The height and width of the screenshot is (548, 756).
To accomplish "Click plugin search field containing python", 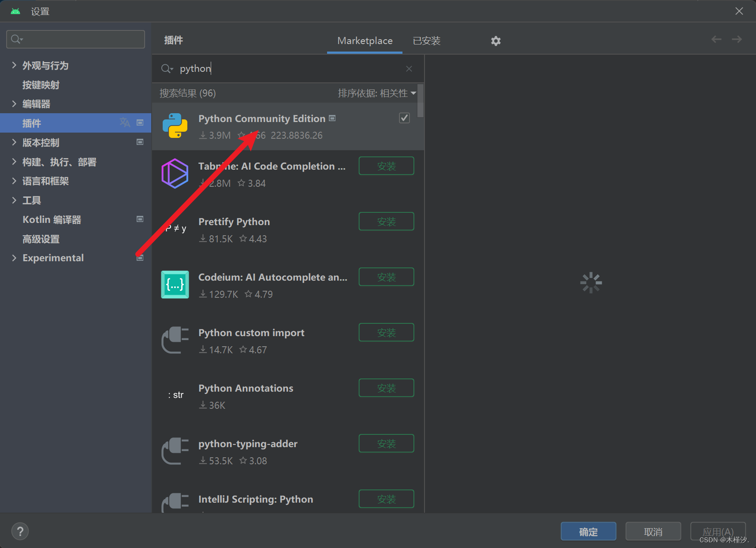I will pos(289,69).
